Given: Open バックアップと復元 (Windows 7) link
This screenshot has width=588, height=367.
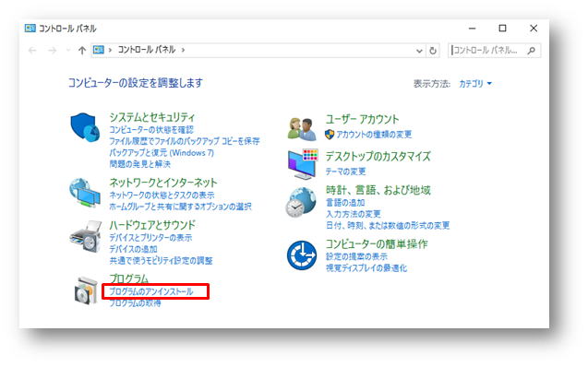Looking at the screenshot, I should (x=162, y=153).
